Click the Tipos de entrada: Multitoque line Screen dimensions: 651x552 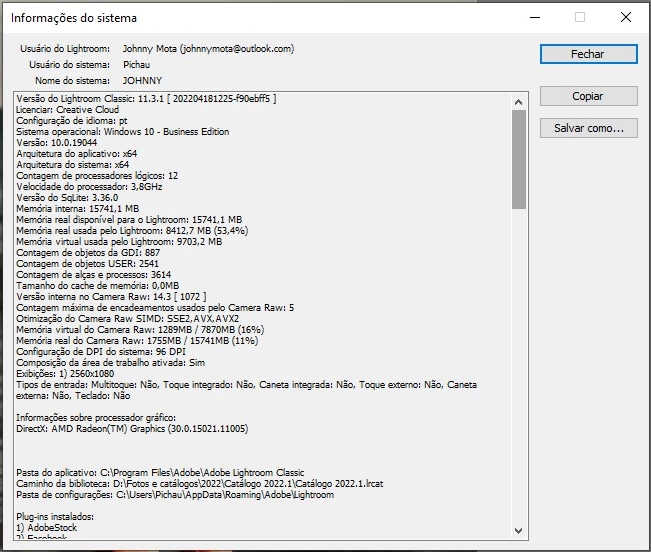click(x=247, y=390)
